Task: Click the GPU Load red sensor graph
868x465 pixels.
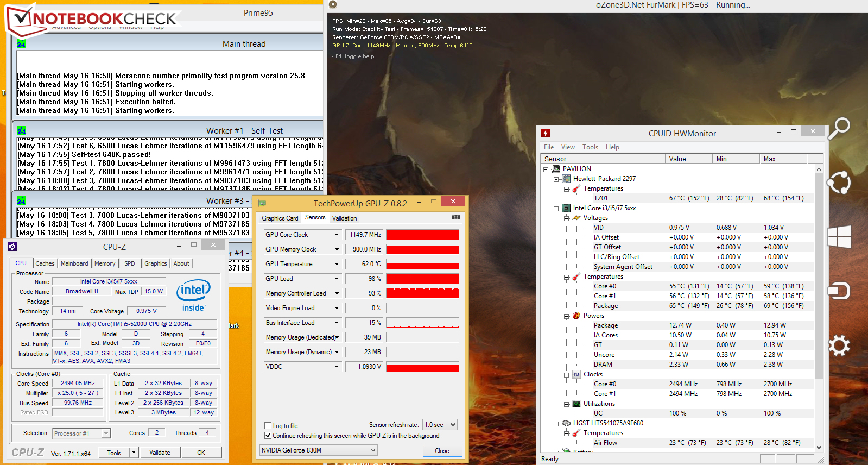Action: [422, 279]
